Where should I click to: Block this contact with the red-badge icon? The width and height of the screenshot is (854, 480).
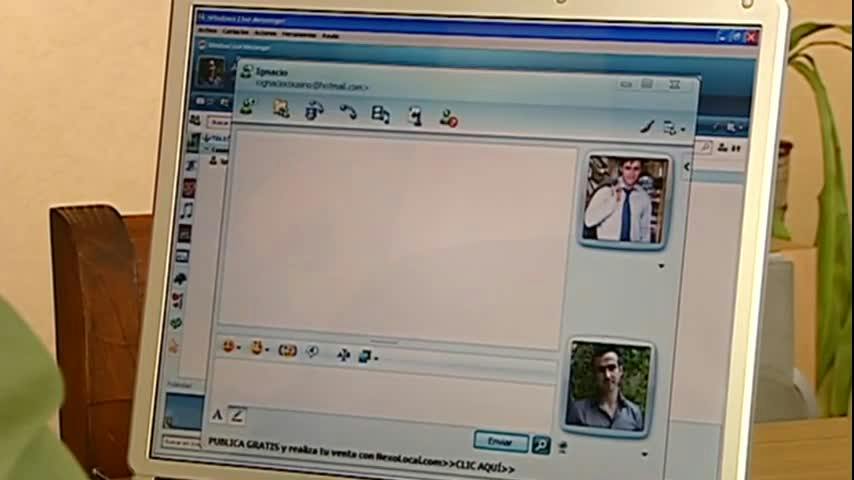pos(448,118)
